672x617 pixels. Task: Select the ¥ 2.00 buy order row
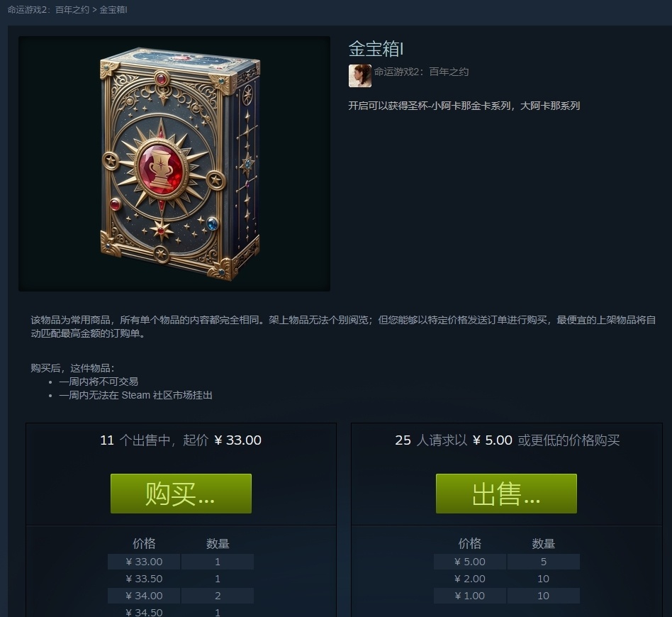pyautogui.click(x=507, y=579)
